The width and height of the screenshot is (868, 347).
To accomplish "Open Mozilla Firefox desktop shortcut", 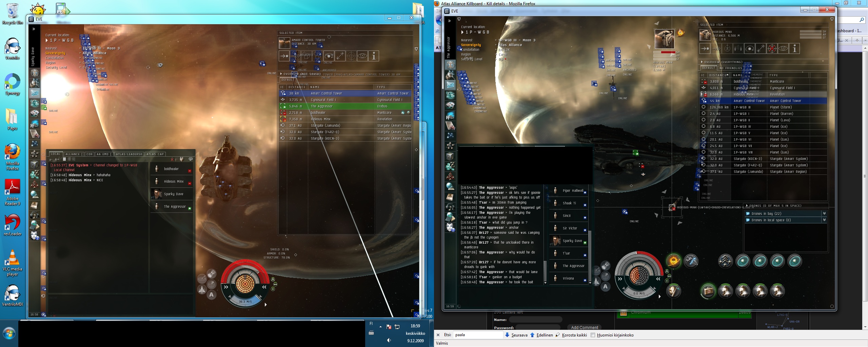I will point(13,157).
